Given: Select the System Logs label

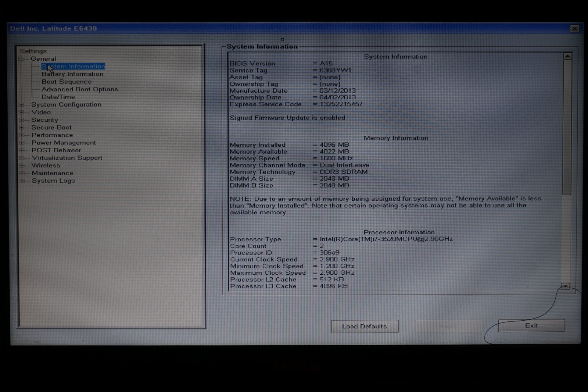Looking at the screenshot, I should (x=53, y=181).
